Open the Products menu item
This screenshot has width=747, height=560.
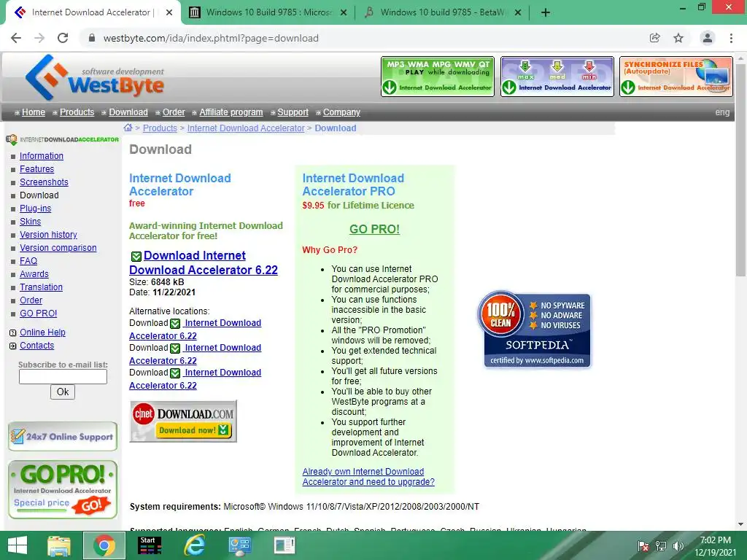point(77,112)
